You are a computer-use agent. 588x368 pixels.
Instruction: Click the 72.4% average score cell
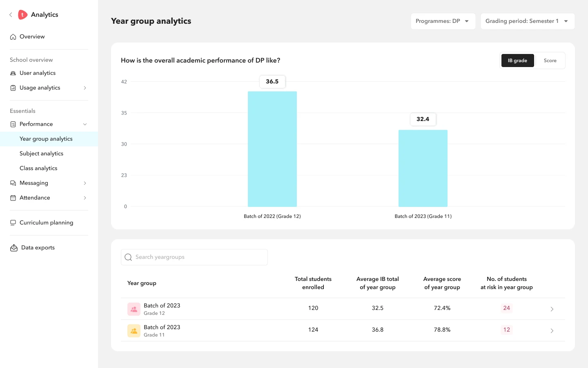pos(442,308)
